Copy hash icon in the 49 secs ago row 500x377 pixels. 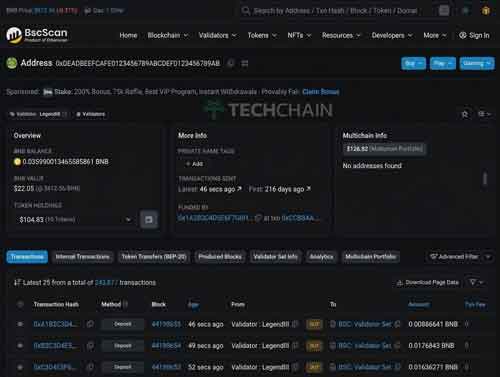[x=90, y=346]
